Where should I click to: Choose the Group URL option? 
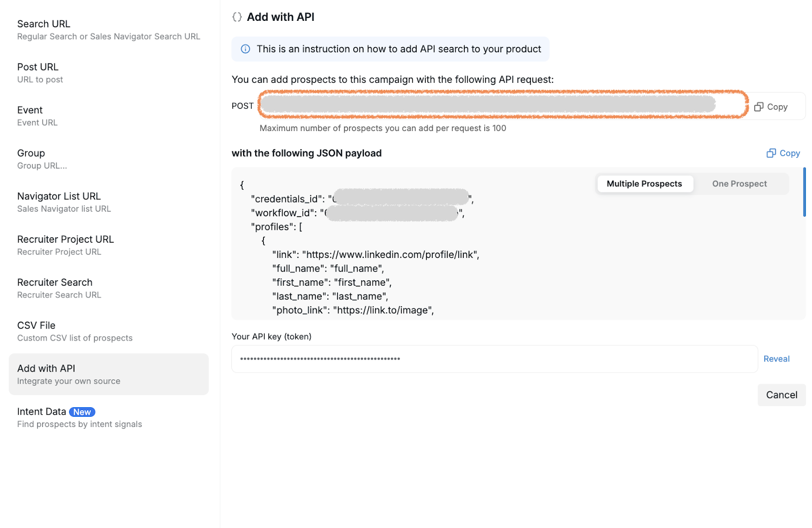click(x=109, y=159)
